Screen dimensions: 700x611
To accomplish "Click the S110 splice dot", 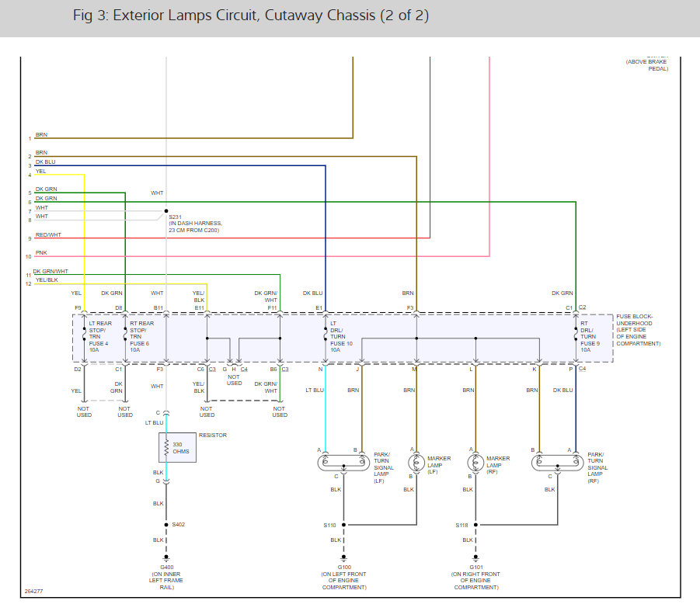I will tap(343, 525).
